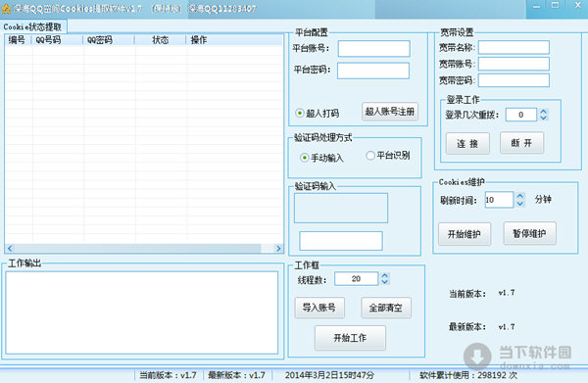The height and width of the screenshot is (383, 588).
Task: Click the 暂停维护 button
Action: tap(529, 233)
